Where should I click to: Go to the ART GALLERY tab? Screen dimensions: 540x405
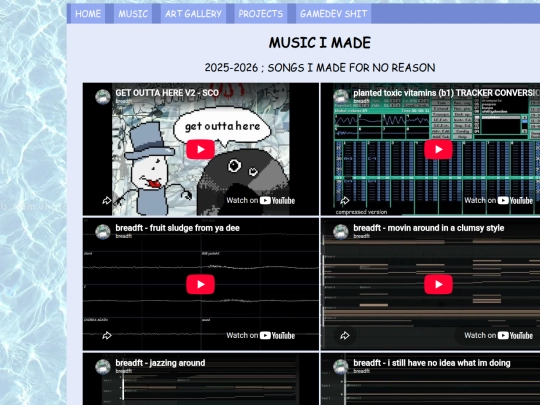point(193,14)
